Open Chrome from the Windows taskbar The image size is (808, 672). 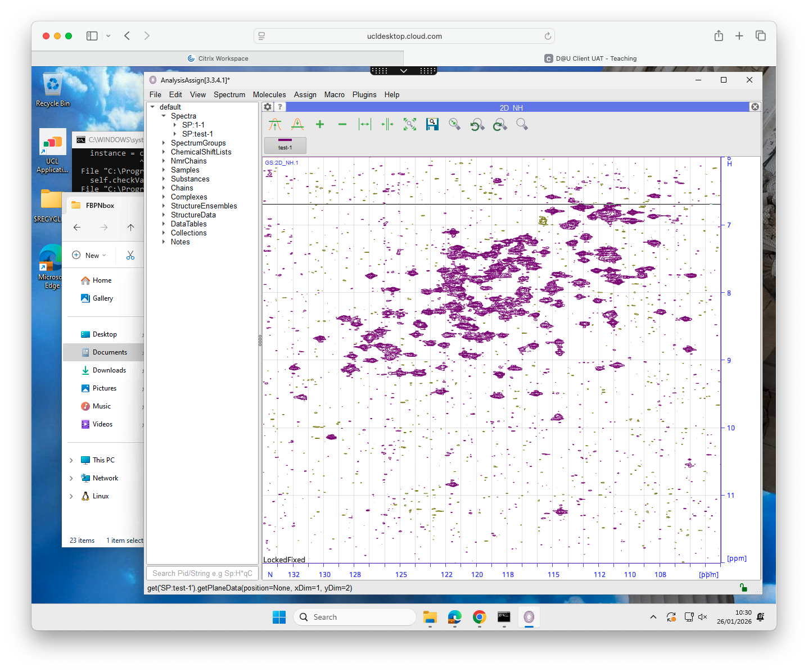click(x=479, y=617)
